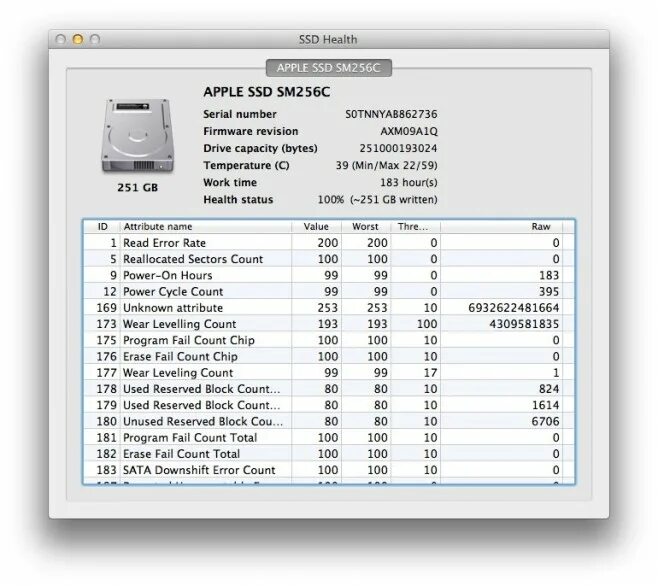The width and height of the screenshot is (658, 586).
Task: Sort by Value column header
Action: coord(316,227)
